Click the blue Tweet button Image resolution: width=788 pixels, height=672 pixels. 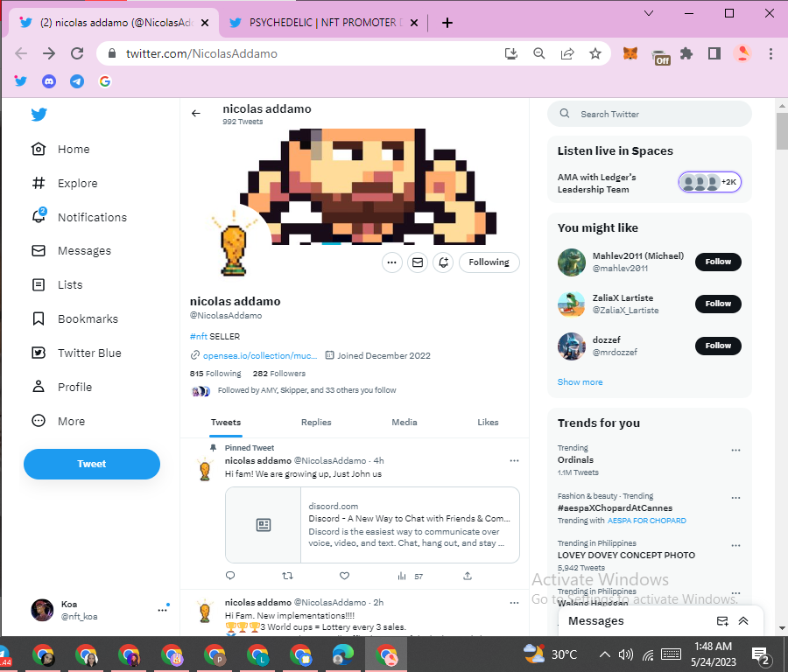tap(91, 464)
